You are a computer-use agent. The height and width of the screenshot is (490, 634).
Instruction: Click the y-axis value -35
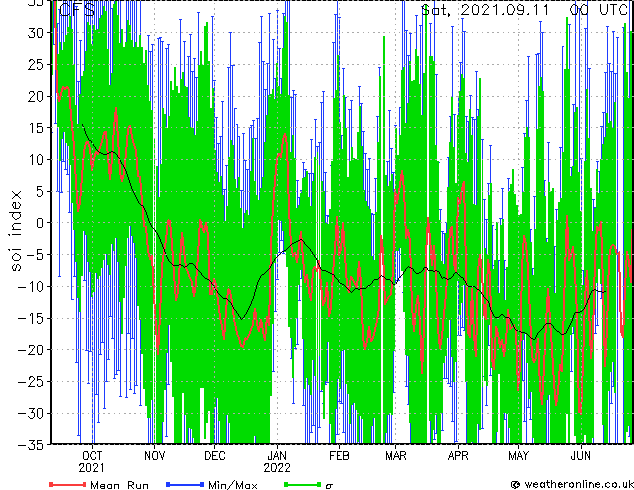click(32, 445)
